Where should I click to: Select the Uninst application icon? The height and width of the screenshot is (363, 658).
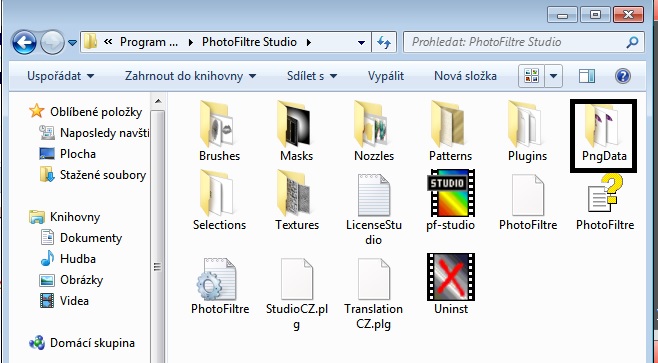pyautogui.click(x=451, y=285)
